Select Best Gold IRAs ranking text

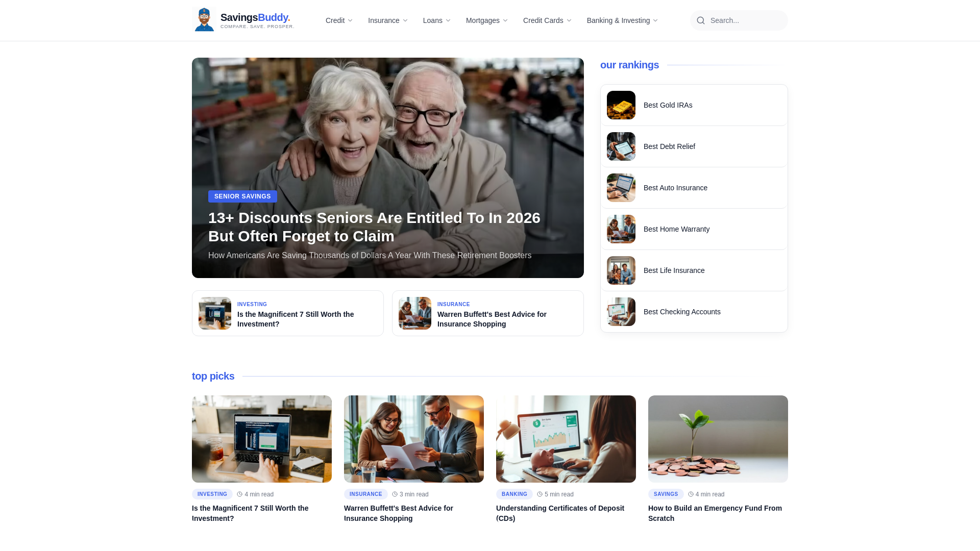point(668,105)
